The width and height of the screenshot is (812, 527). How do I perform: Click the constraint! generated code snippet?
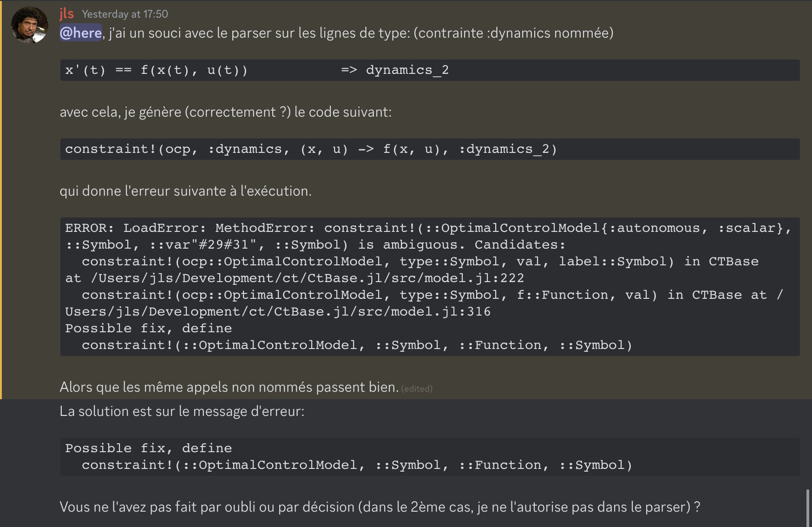click(310, 149)
